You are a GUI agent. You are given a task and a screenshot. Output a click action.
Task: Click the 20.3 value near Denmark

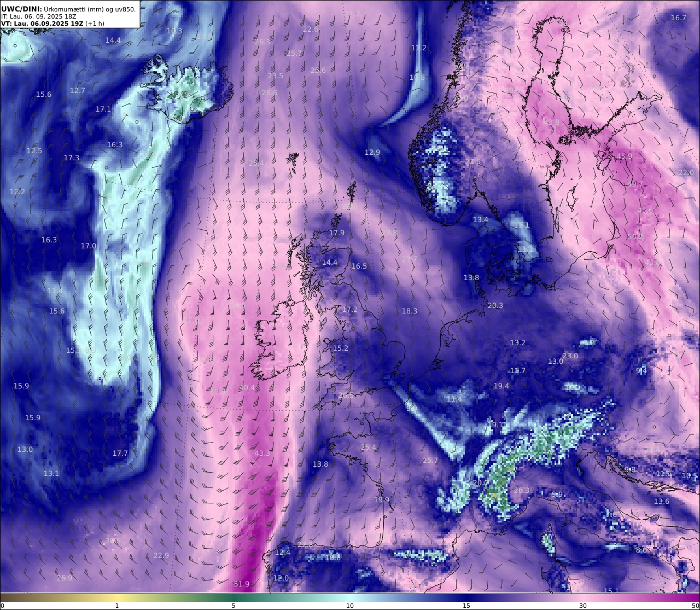495,305
